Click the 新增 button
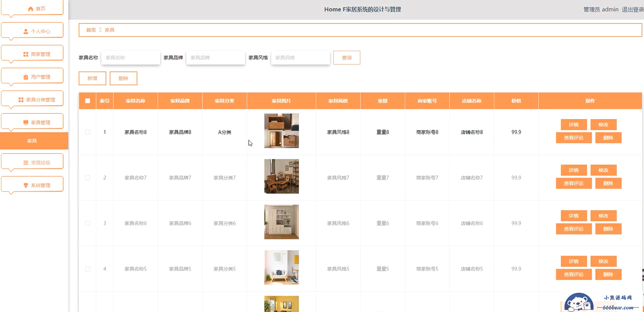644x312 pixels. coord(92,78)
